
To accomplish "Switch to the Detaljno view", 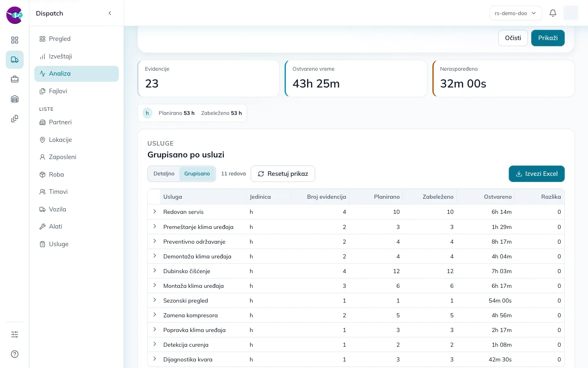I will (x=164, y=174).
